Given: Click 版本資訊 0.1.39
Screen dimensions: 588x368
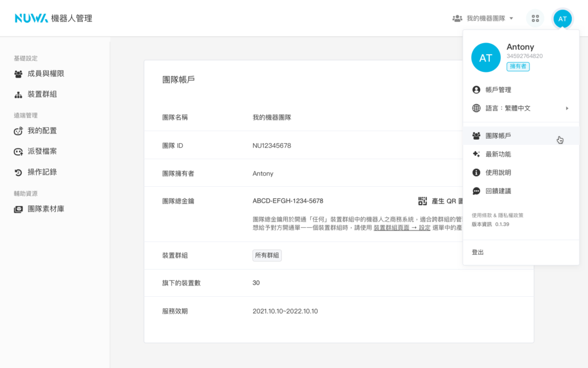Looking at the screenshot, I should (490, 224).
